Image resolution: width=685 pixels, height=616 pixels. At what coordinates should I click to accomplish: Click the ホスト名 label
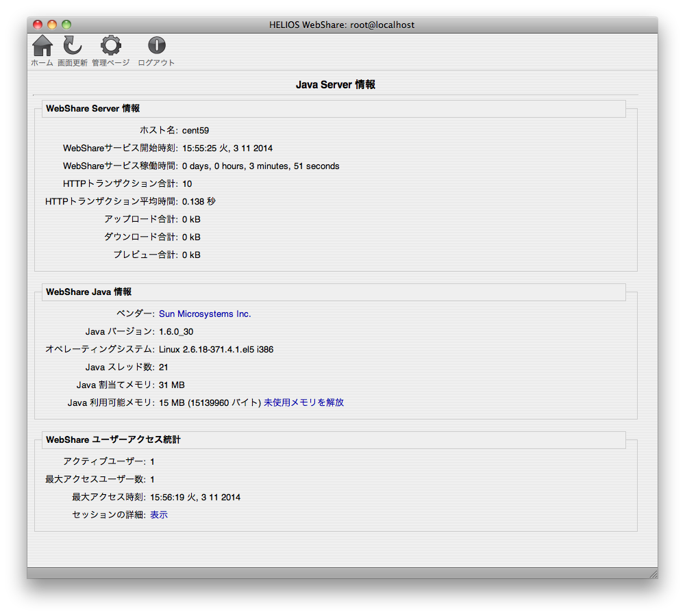[x=159, y=130]
